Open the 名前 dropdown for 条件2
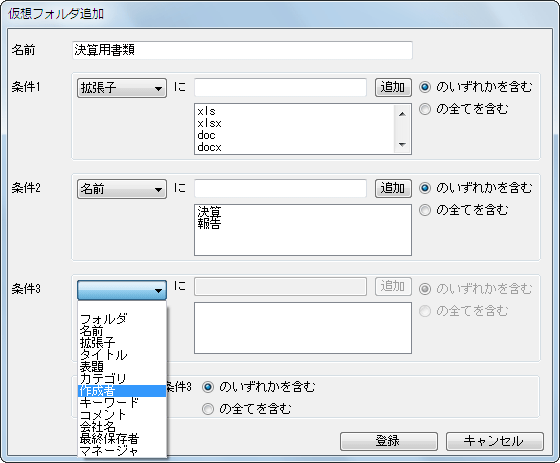This screenshot has width=560, height=463. tap(122, 189)
